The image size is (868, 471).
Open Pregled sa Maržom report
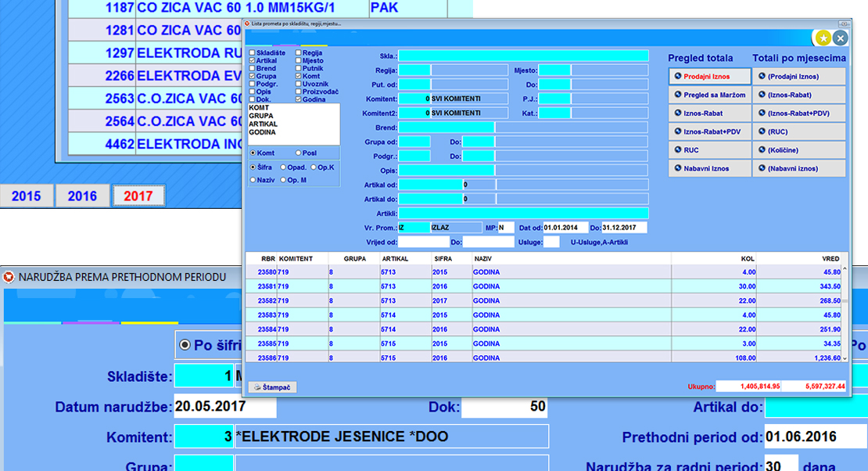tap(709, 95)
